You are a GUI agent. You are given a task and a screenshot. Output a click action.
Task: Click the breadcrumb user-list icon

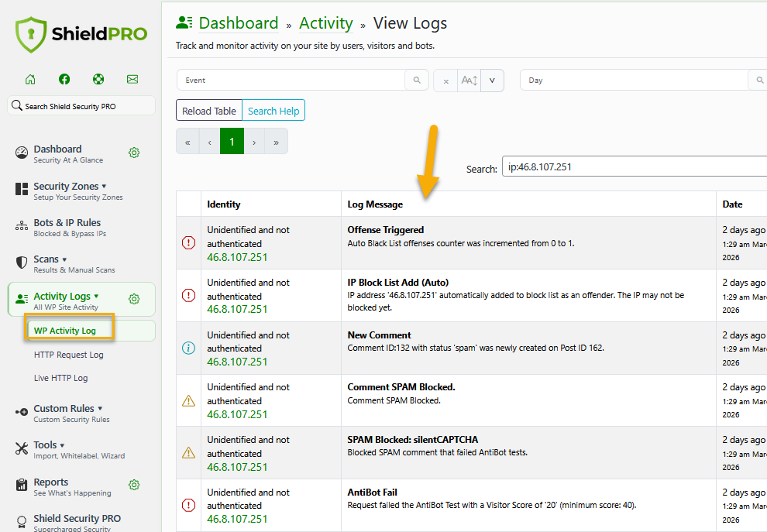(184, 22)
